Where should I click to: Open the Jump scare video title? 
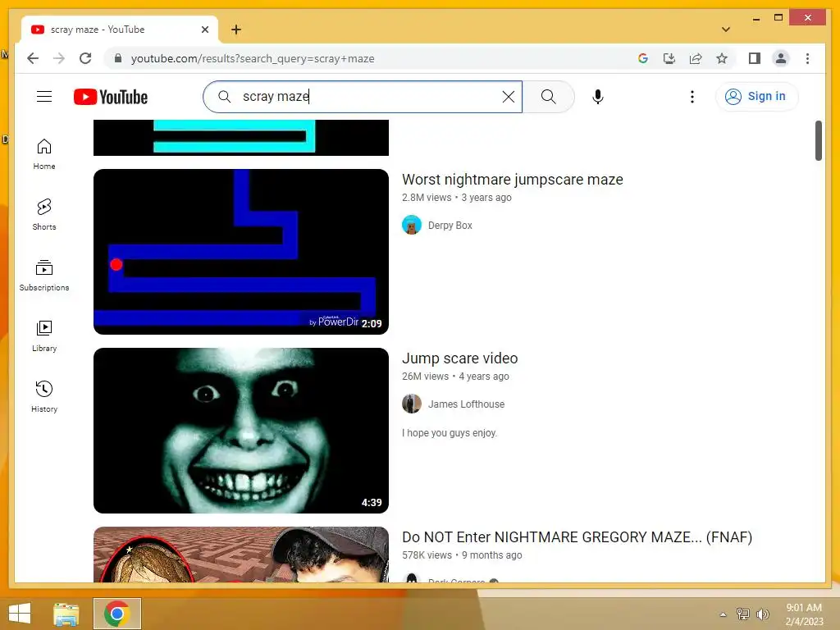[x=459, y=358]
